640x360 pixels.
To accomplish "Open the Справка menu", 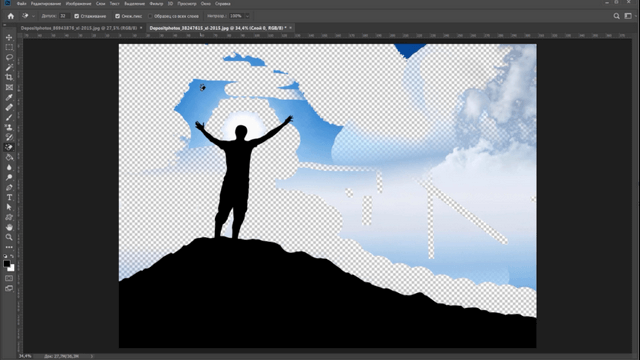I will coord(223,4).
